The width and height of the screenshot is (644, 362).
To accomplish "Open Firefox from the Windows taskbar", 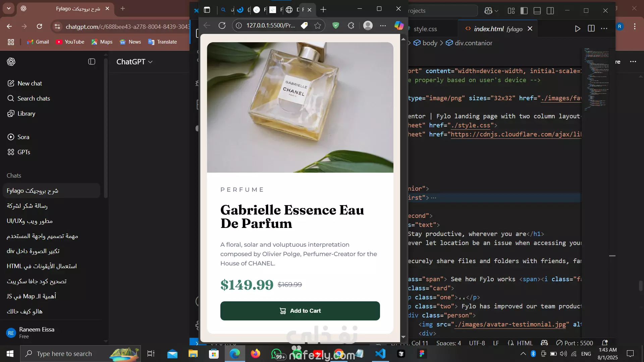I will pos(256,354).
